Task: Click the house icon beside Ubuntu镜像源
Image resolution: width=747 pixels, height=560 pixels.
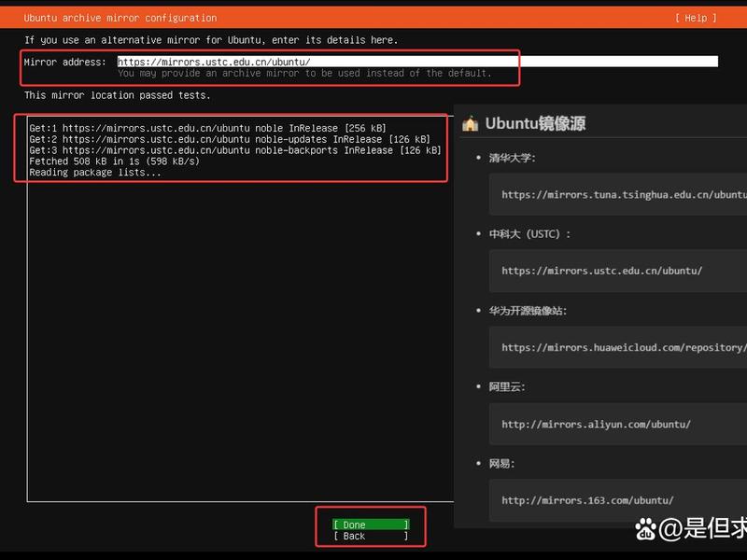Action: [x=471, y=124]
